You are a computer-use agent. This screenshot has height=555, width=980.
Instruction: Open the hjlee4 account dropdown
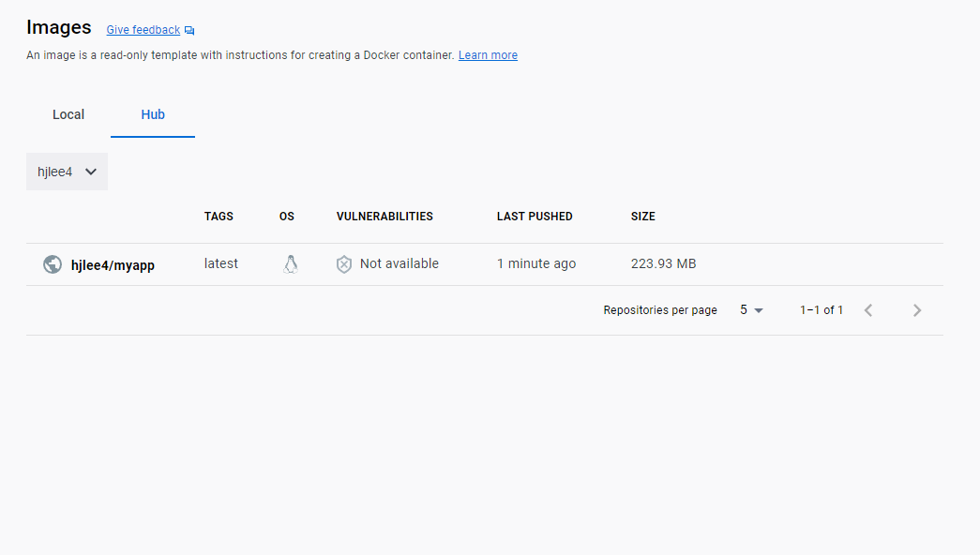(x=67, y=172)
